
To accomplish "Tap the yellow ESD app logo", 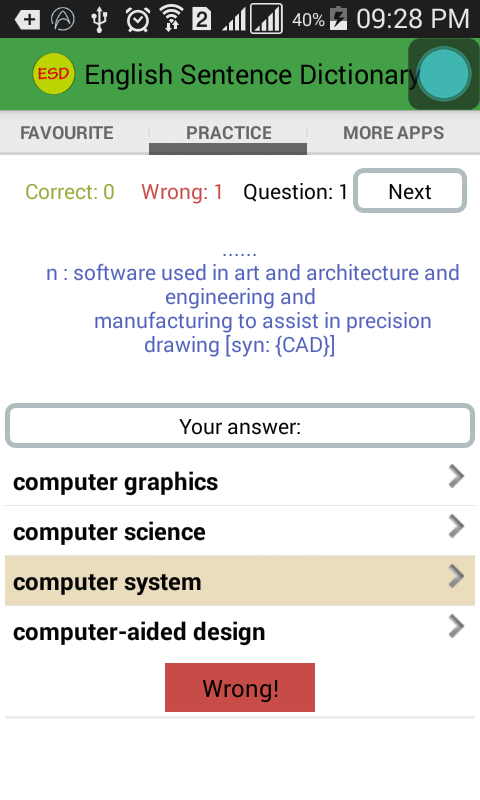I will point(54,74).
